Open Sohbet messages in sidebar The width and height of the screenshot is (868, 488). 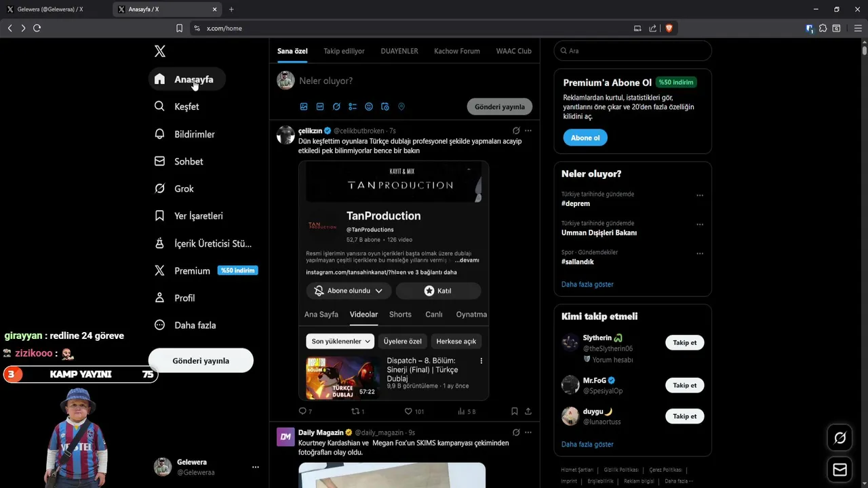point(179,161)
